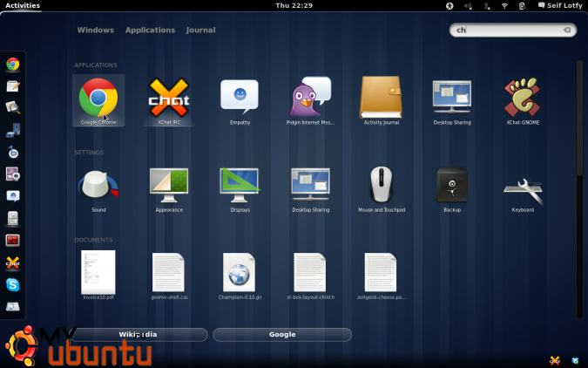Viewport: 588px width, 368px height.
Task: Open the text editor in the dash
Action: (x=13, y=86)
